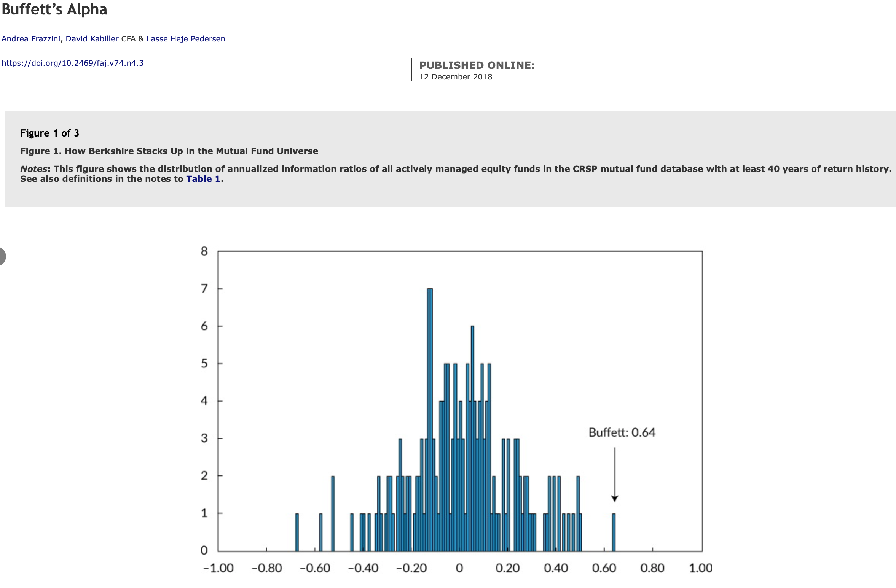Image resolution: width=896 pixels, height=588 pixels.
Task: Follow the doi.org article link
Action: click(x=72, y=63)
